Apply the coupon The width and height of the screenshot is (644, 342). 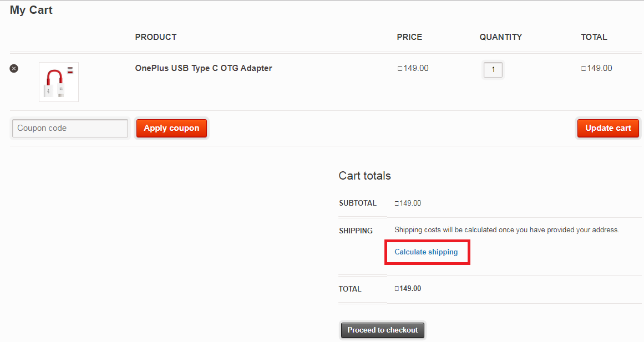(172, 128)
